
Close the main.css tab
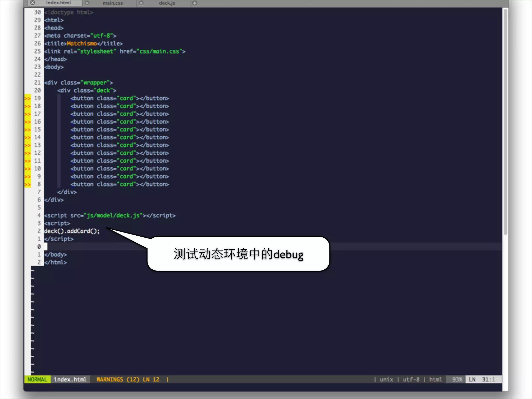click(87, 3)
